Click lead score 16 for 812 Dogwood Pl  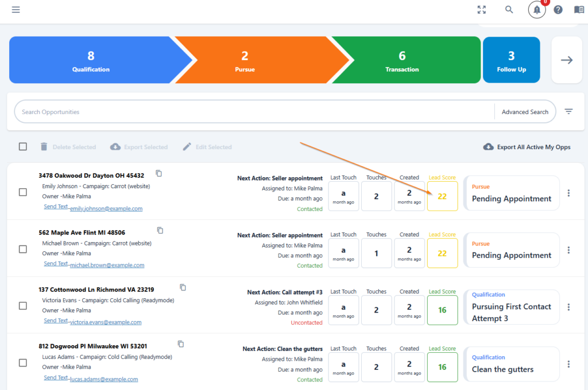tap(442, 367)
